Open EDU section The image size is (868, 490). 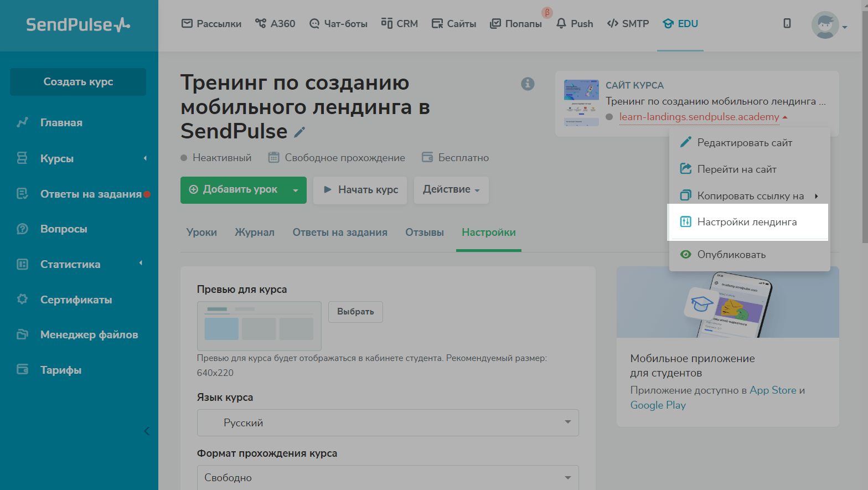pyautogui.click(x=680, y=24)
